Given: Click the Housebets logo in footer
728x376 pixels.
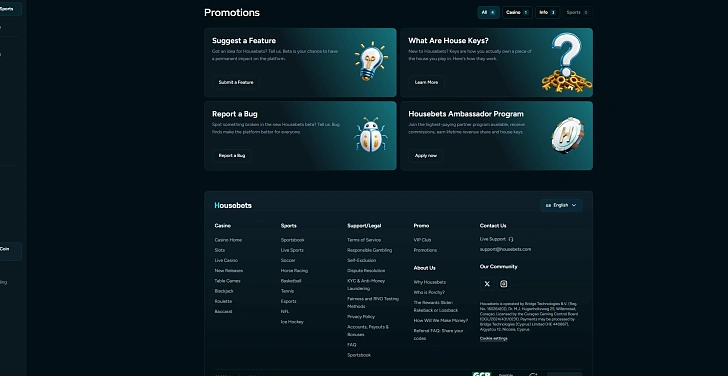Looking at the screenshot, I should point(233,205).
